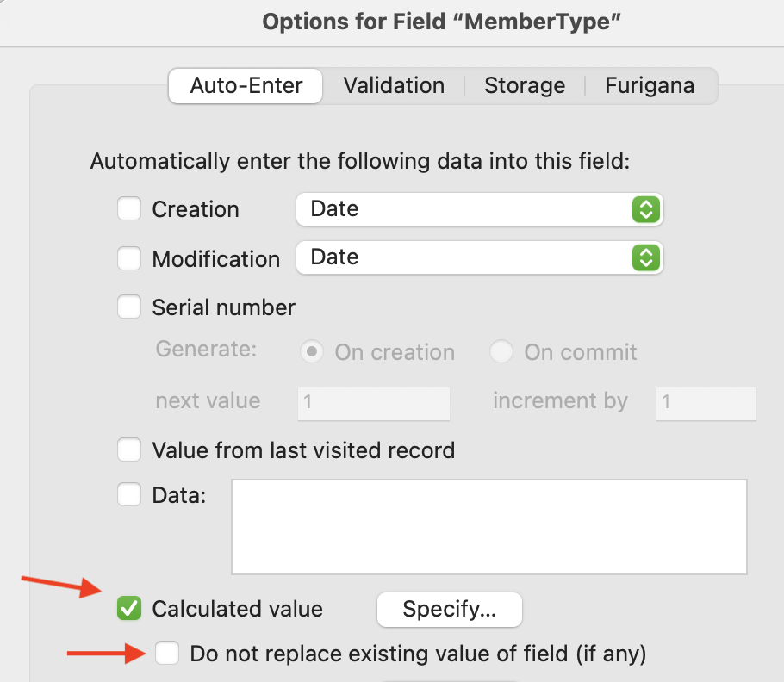Toggle the Data checkbox
The image size is (784, 682).
(x=129, y=495)
